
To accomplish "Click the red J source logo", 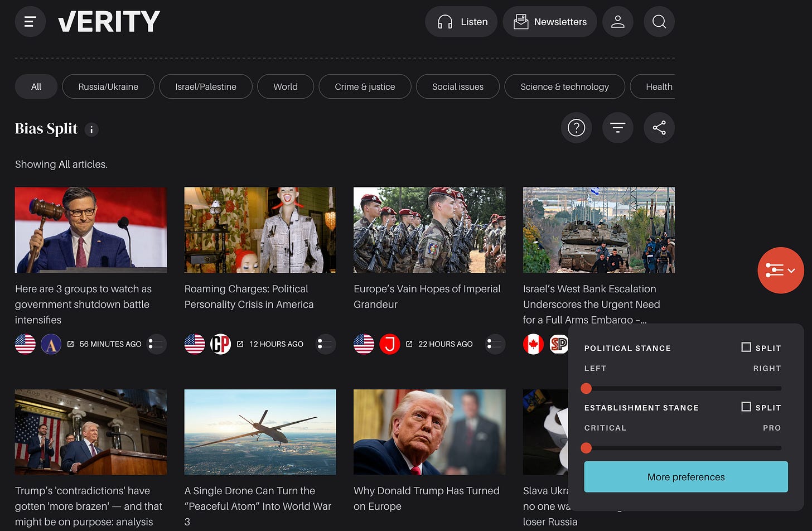I will click(390, 344).
